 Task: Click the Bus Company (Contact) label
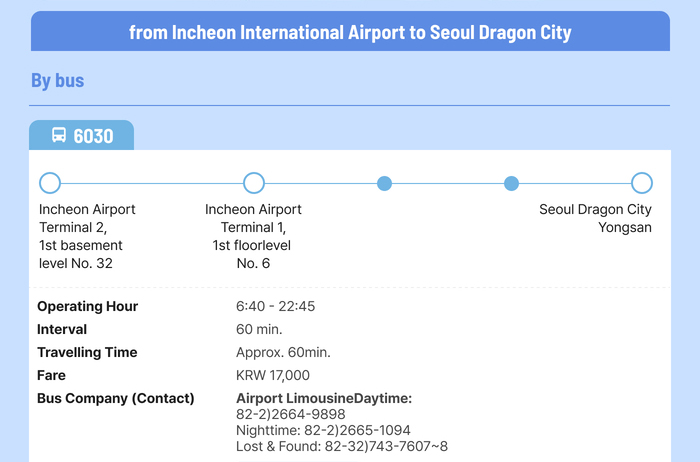tap(115, 398)
